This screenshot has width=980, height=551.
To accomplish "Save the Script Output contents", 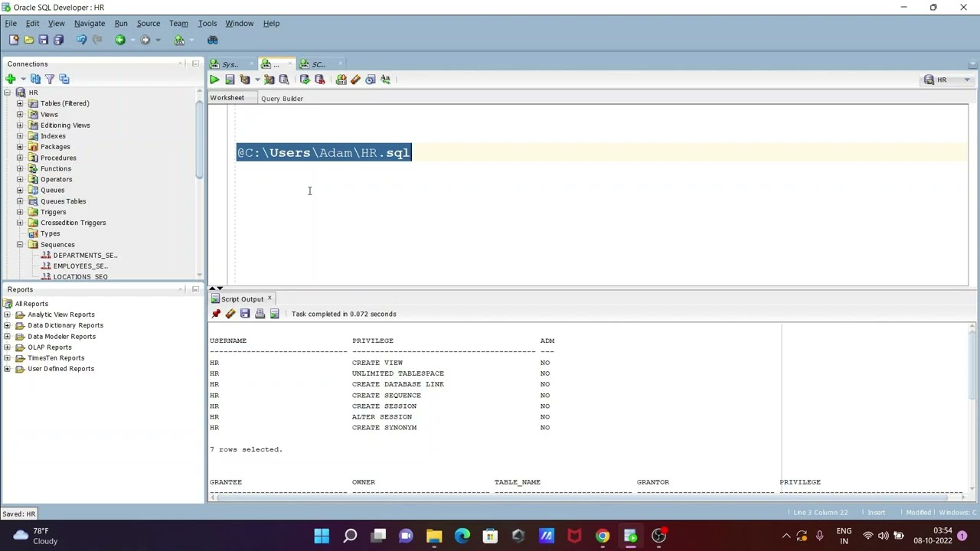I will [x=245, y=314].
